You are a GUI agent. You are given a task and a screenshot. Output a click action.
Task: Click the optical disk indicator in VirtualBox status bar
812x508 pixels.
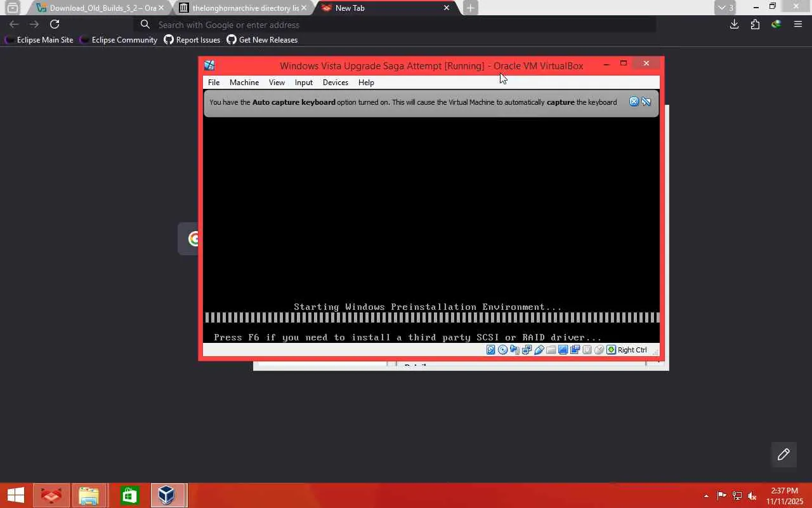(x=503, y=350)
